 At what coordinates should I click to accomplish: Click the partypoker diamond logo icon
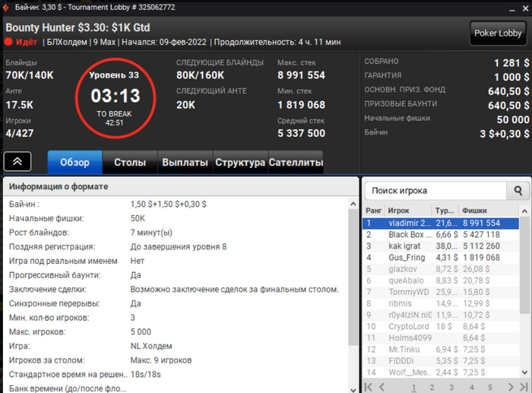click(5, 8)
